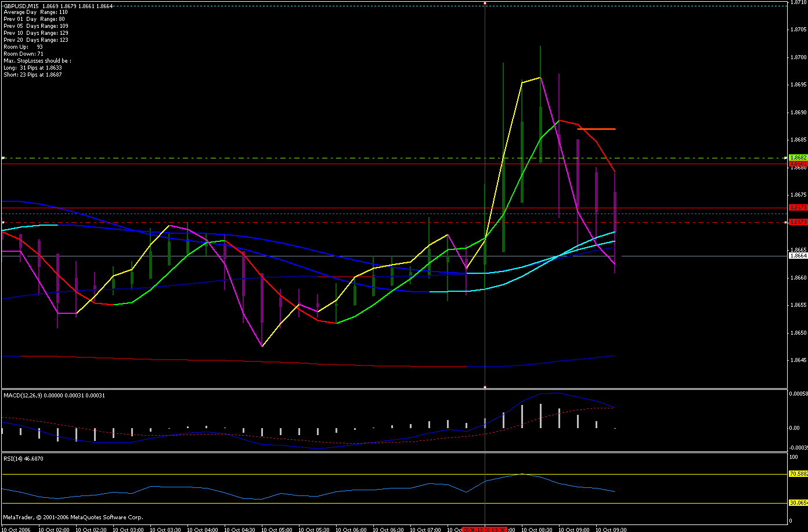
Task: Click the red 1.8673 price tag
Action: tap(798, 207)
